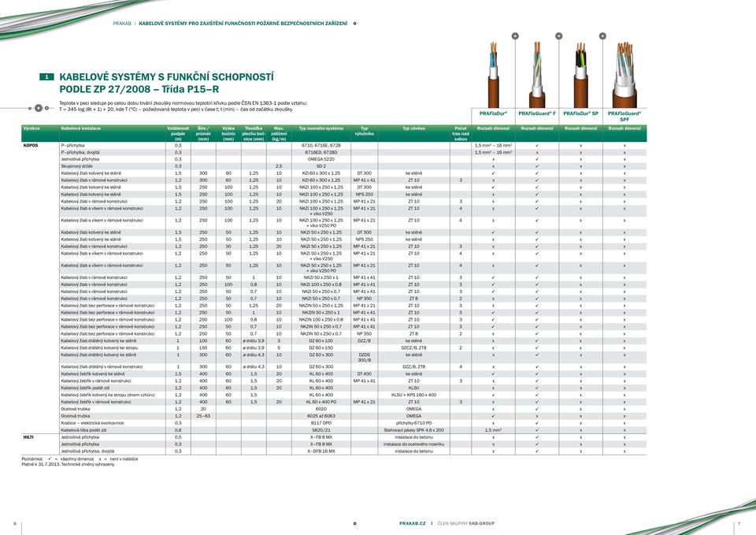Click the 'Typ výložníku' column header
756x535 pixels.
pos(364,131)
